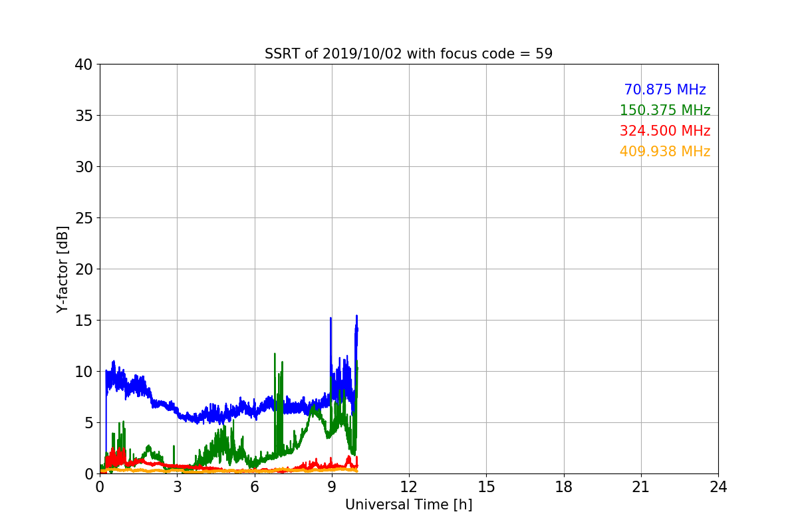Image resolution: width=798 pixels, height=532 pixels.
Task: Click the y-axis tick label 10
Action: pos(83,372)
